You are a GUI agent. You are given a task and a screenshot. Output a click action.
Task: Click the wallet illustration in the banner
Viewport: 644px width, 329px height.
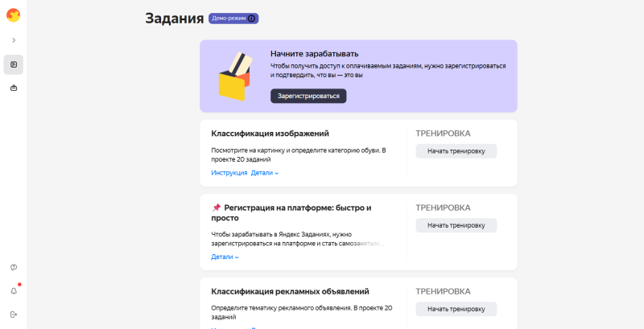235,76
